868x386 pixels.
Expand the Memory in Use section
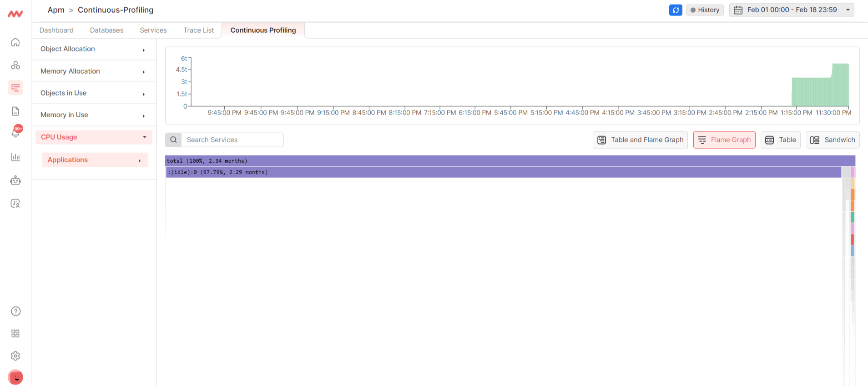coord(94,115)
